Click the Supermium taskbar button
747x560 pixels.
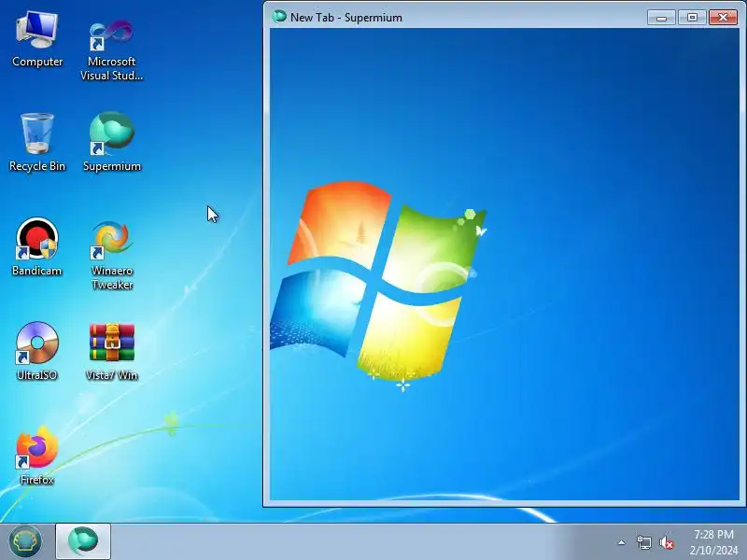coord(83,541)
